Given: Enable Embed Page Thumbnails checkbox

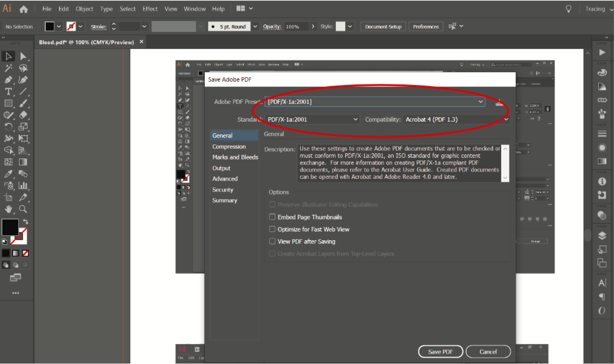Looking at the screenshot, I should pyautogui.click(x=272, y=217).
